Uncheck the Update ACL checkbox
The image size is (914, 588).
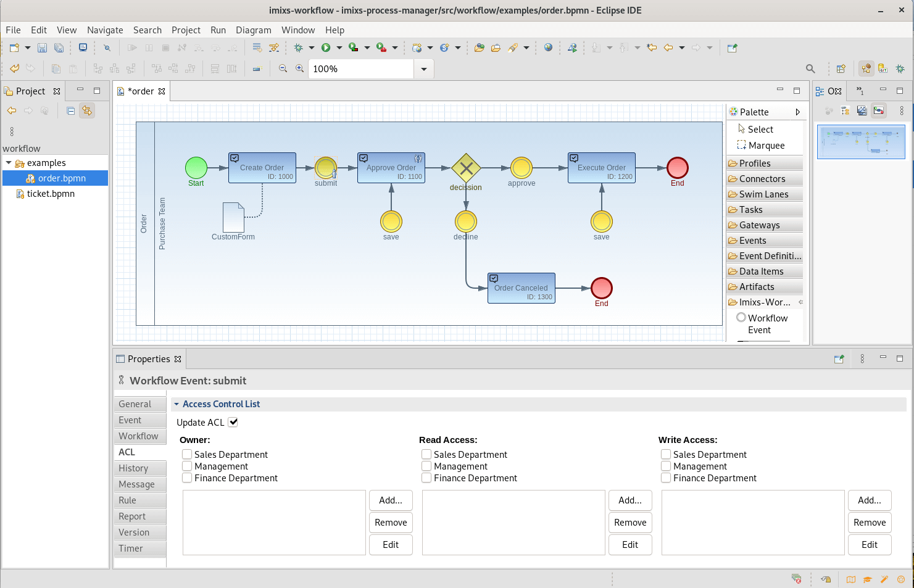tap(233, 422)
